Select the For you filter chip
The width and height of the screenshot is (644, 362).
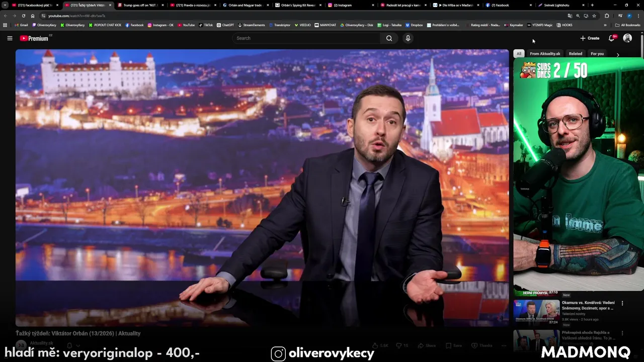pos(597,54)
